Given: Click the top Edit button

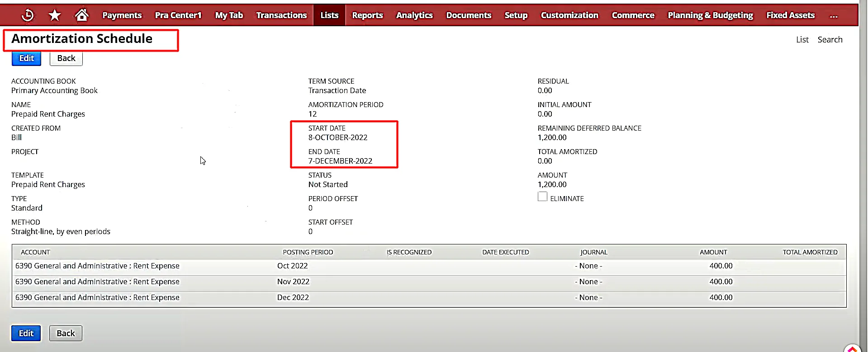Looking at the screenshot, I should (26, 58).
